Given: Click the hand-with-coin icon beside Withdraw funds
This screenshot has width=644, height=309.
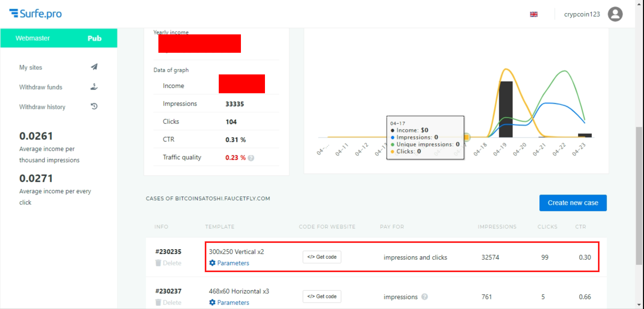Looking at the screenshot, I should (x=94, y=87).
